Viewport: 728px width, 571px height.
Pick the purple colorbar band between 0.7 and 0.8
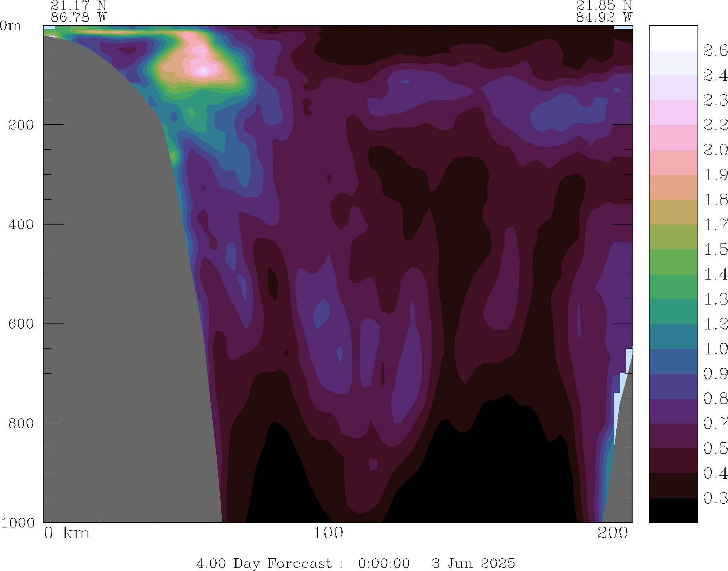pos(673,411)
